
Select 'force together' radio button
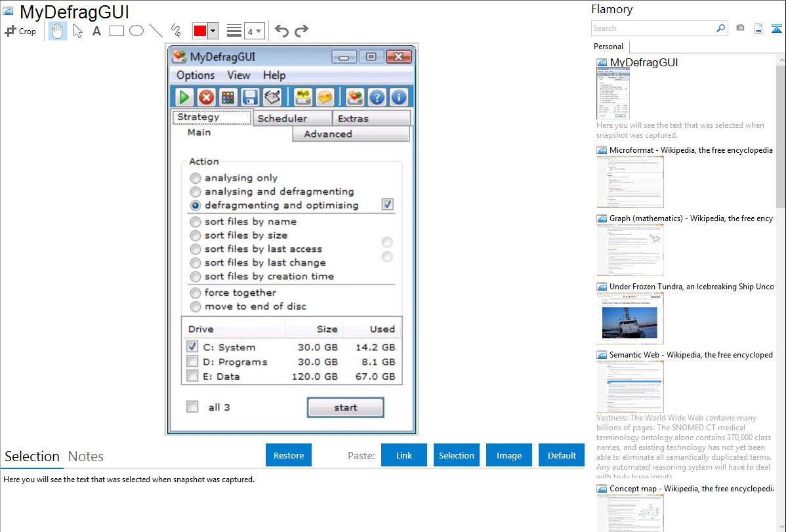[x=196, y=293]
